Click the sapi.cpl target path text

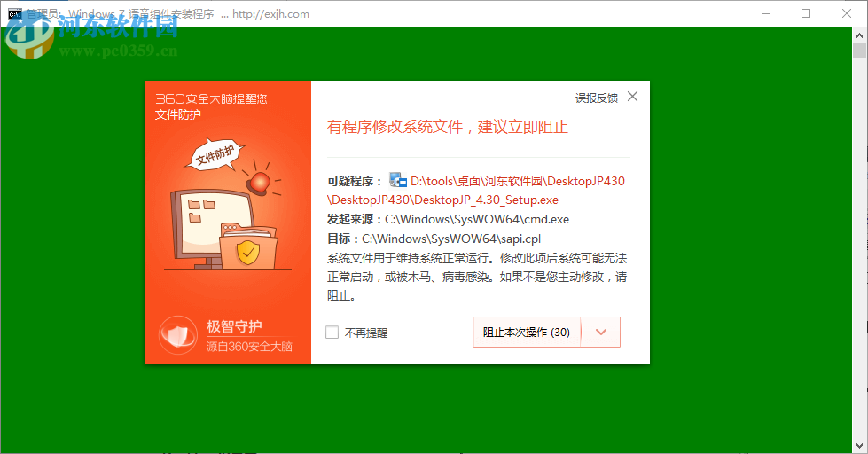tap(451, 239)
